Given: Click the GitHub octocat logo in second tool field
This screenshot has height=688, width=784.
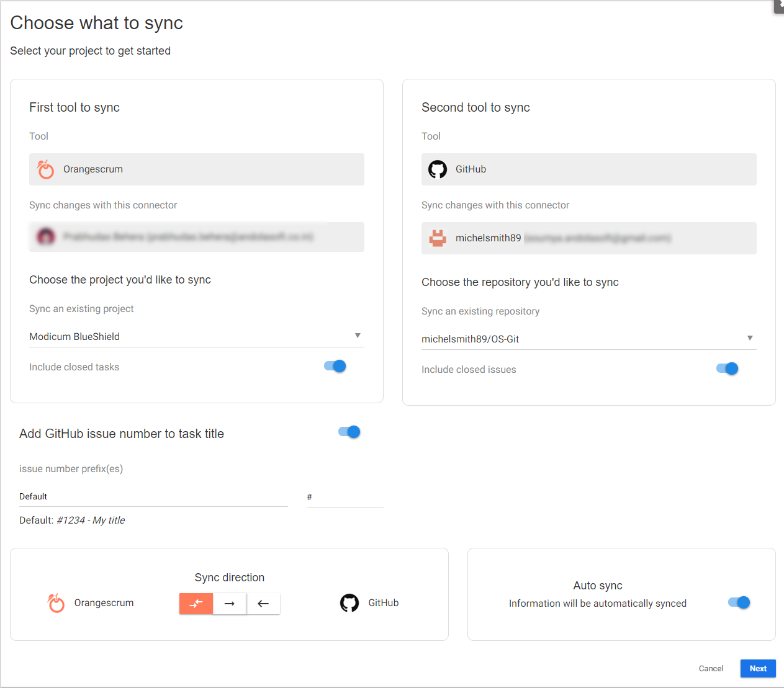Looking at the screenshot, I should pyautogui.click(x=438, y=169).
